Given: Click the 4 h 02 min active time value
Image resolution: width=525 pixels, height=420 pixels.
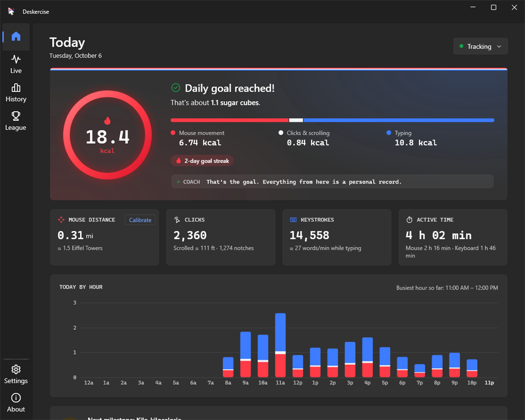Looking at the screenshot, I should pos(438,235).
